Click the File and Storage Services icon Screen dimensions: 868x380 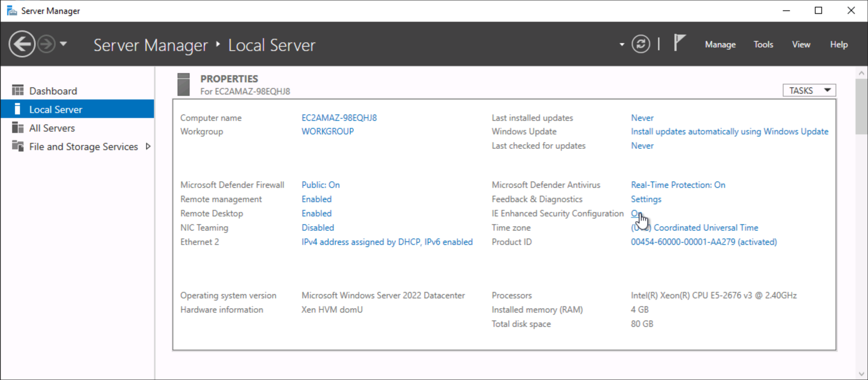[x=18, y=146]
